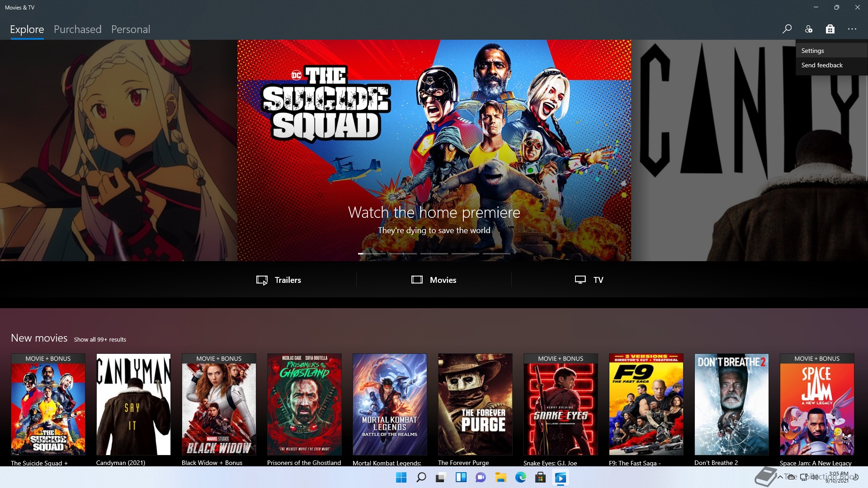Click the TV monitor icon
The width and height of the screenshot is (868, 488).
[x=580, y=280]
